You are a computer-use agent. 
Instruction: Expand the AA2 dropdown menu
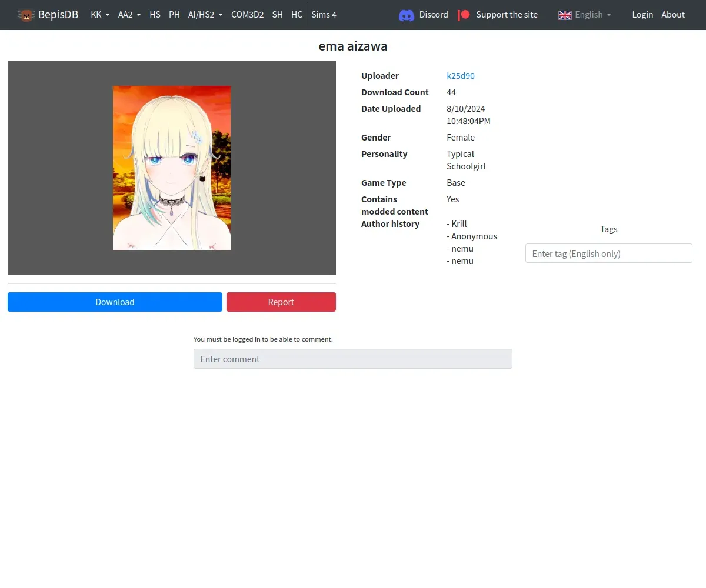[x=129, y=15]
